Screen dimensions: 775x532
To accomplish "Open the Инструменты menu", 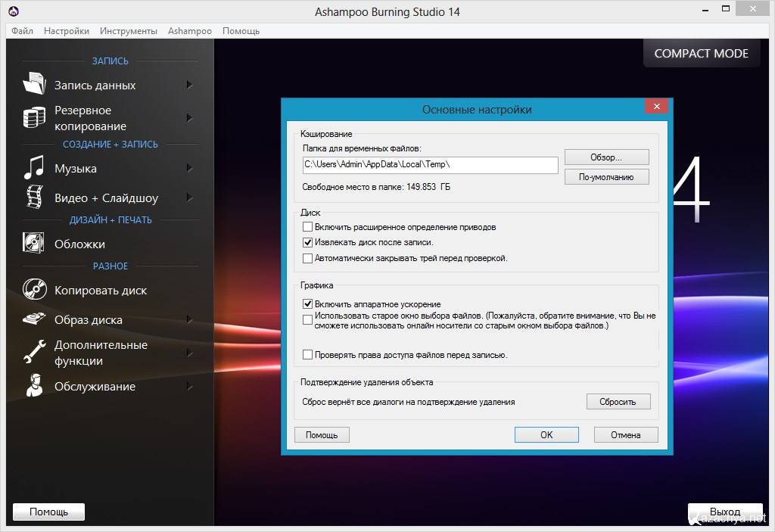I will [x=129, y=31].
